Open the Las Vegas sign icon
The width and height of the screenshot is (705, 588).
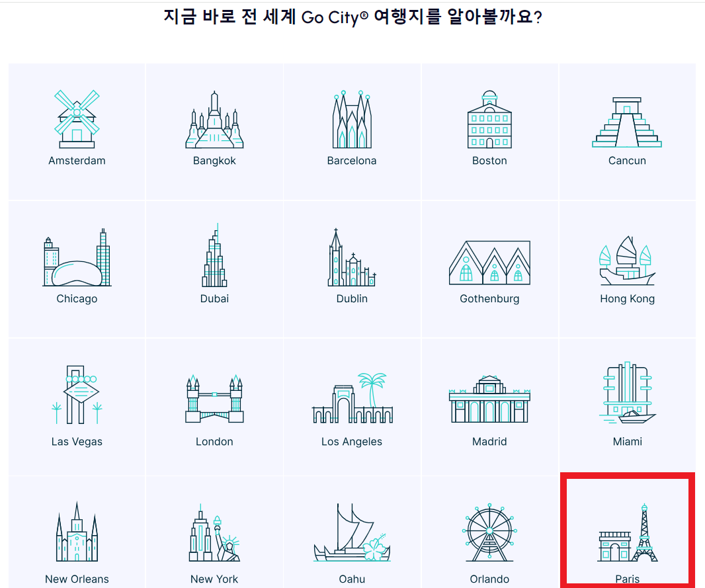click(x=77, y=396)
